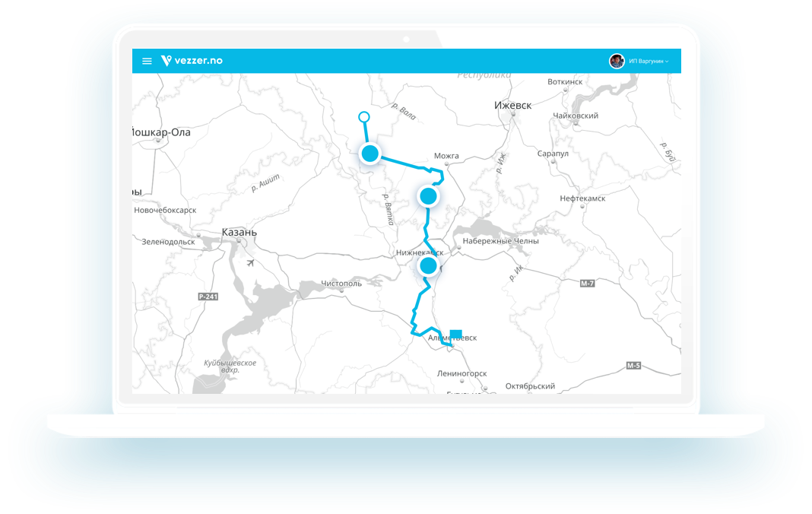Click the filled waypoint near р. Вятка
812x514 pixels.
[428, 196]
